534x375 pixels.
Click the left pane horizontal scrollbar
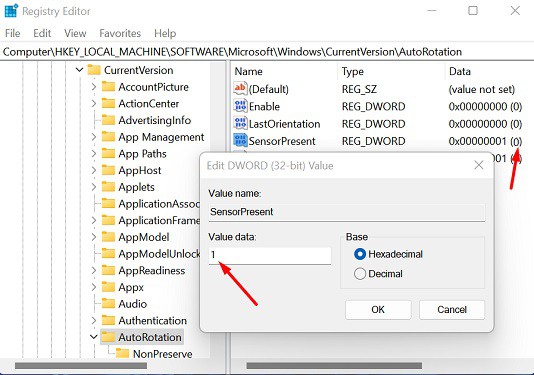coord(81,366)
